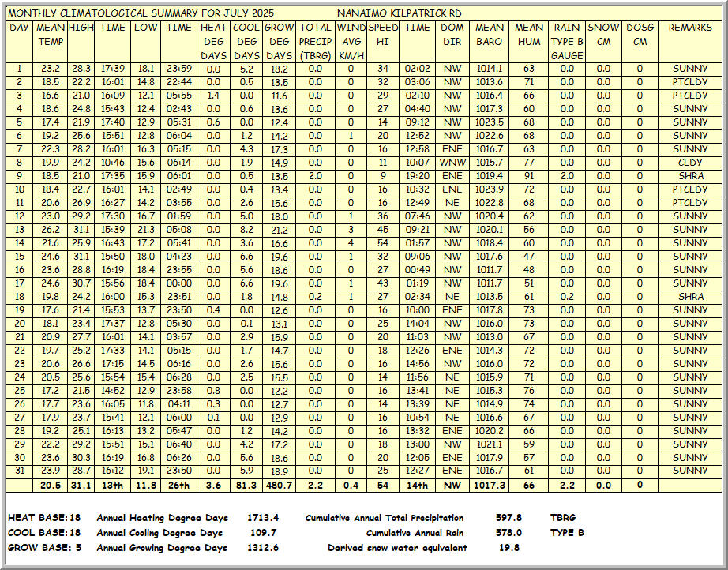Click the CLDY remark for day 8
The height and width of the screenshot is (570, 728).
pos(690,163)
